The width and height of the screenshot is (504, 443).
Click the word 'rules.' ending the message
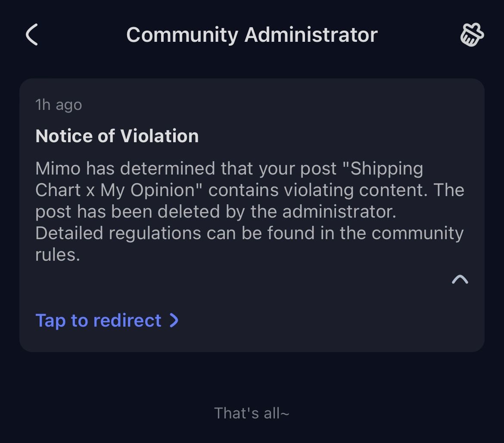pos(58,255)
